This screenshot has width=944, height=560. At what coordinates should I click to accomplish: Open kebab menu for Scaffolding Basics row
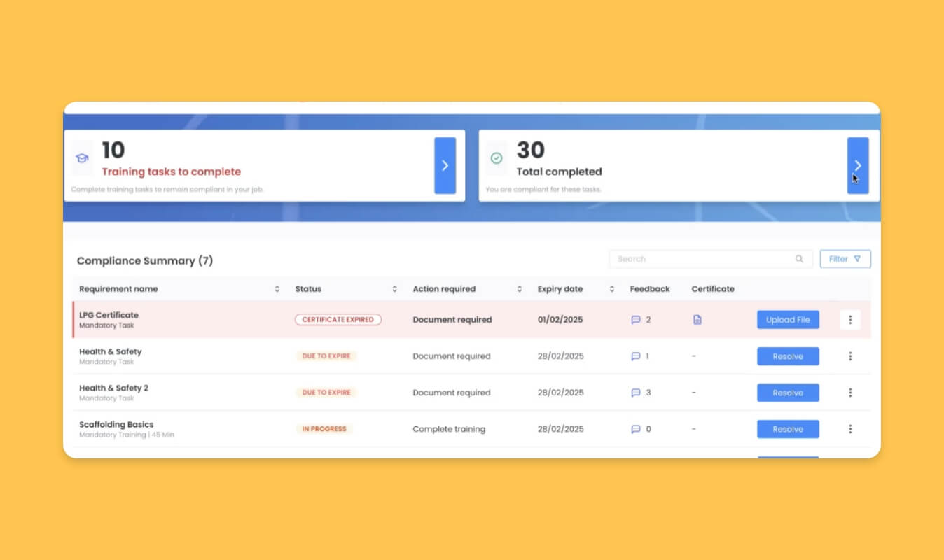(x=850, y=429)
